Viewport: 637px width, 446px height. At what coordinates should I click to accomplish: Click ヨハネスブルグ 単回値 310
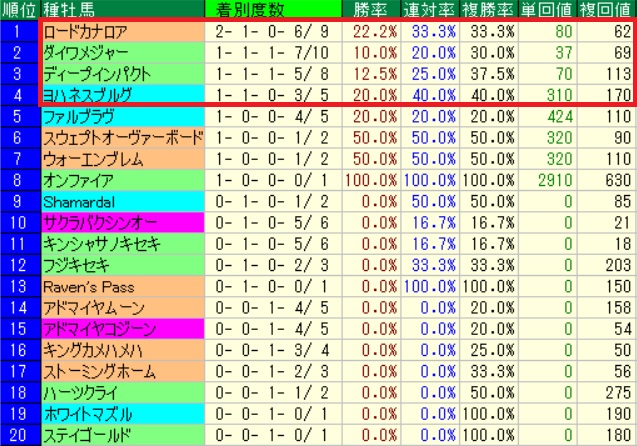[x=548, y=95]
